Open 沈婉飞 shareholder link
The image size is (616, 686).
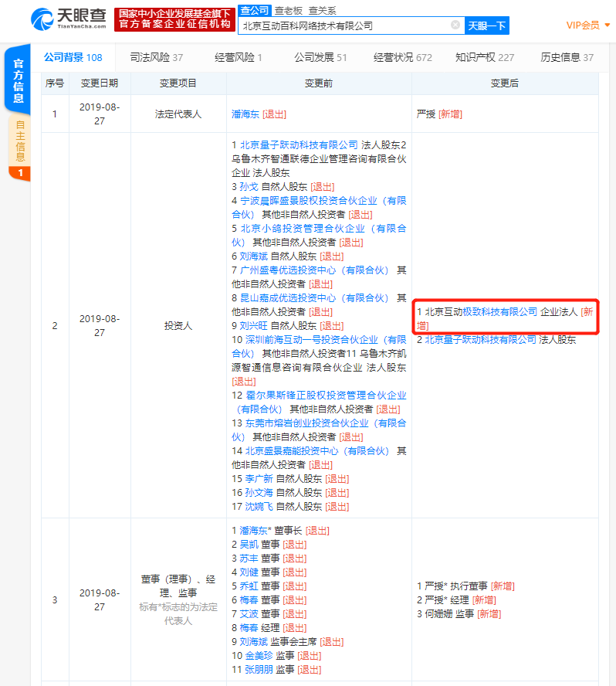[259, 507]
